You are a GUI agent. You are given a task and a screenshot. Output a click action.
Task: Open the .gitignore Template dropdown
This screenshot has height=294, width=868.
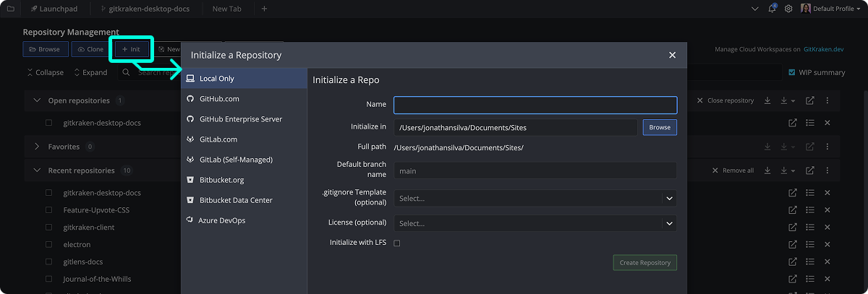[535, 198]
